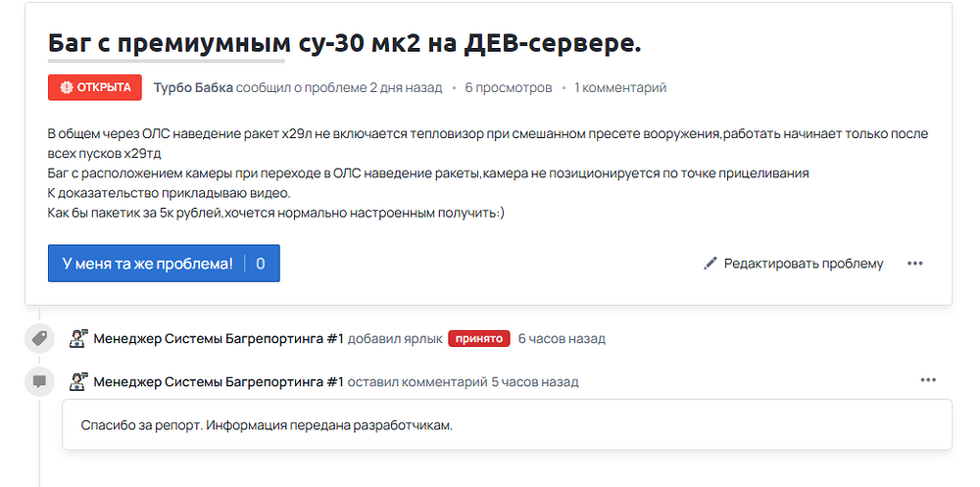
Task: Open the Редактировать проблему link
Action: pyautogui.click(x=803, y=264)
